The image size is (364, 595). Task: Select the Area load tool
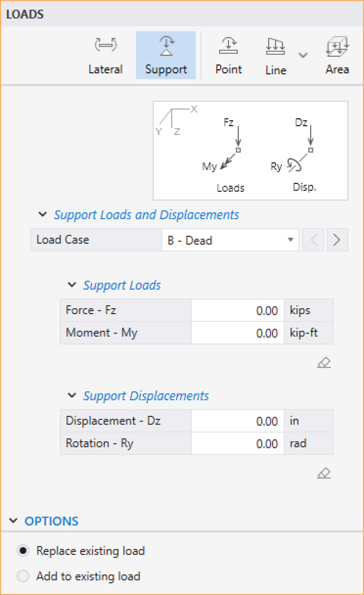tap(337, 55)
